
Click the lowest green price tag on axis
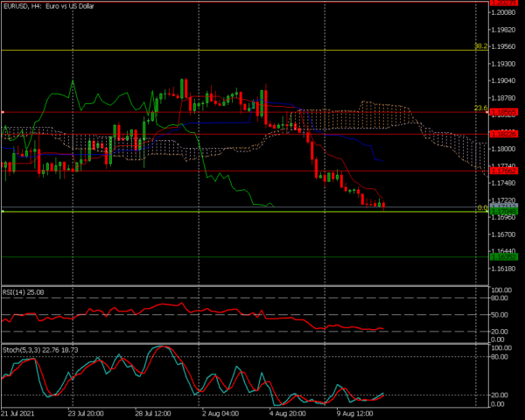point(503,256)
